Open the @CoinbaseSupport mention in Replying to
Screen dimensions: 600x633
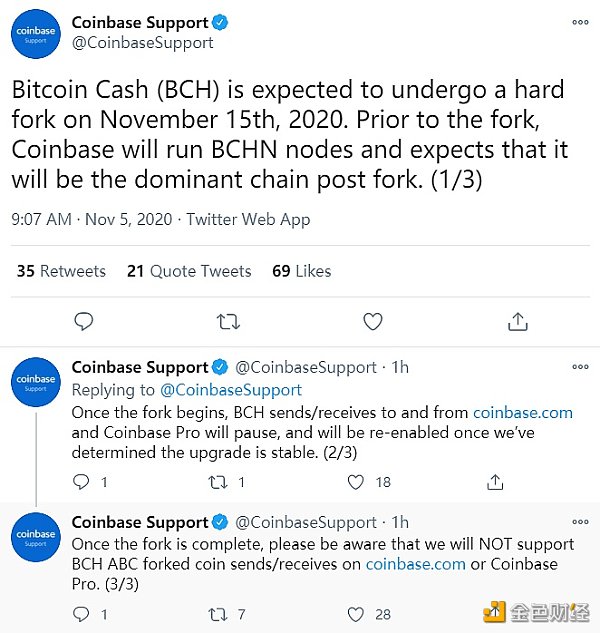pyautogui.click(x=233, y=390)
